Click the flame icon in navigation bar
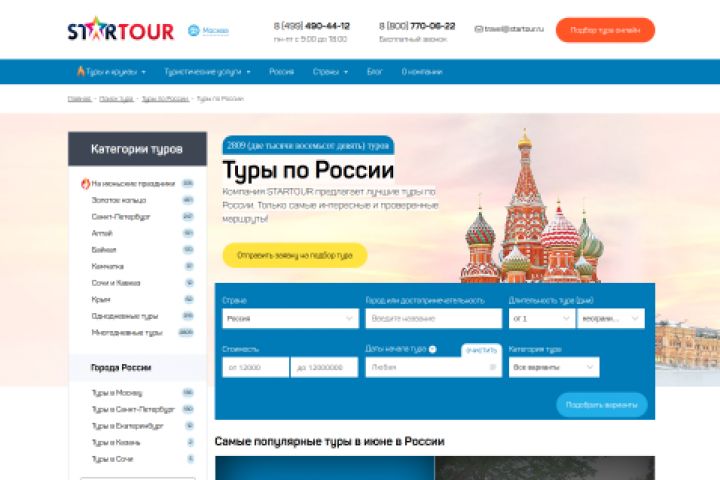 (x=80, y=71)
